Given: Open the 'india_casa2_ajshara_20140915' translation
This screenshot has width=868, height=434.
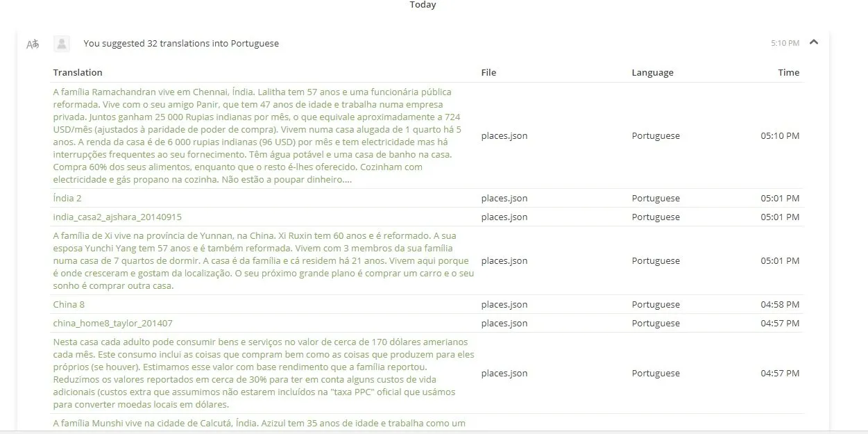Looking at the screenshot, I should click(117, 217).
